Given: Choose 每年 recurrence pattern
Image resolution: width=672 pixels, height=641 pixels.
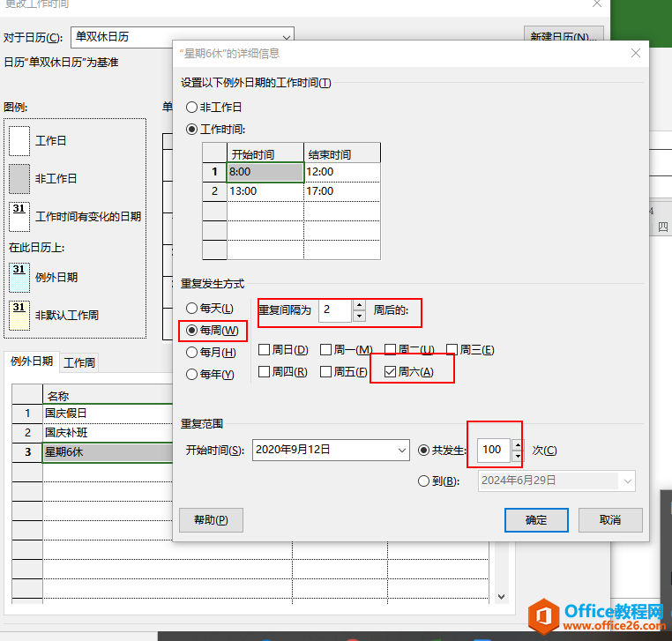Looking at the screenshot, I should 192,375.
